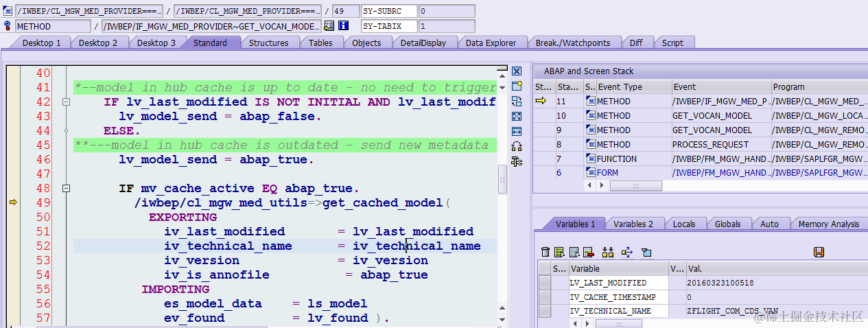Click the LV_LAST_MODIFIED variable cell
Screen dimensions: 868x328
pos(618,283)
